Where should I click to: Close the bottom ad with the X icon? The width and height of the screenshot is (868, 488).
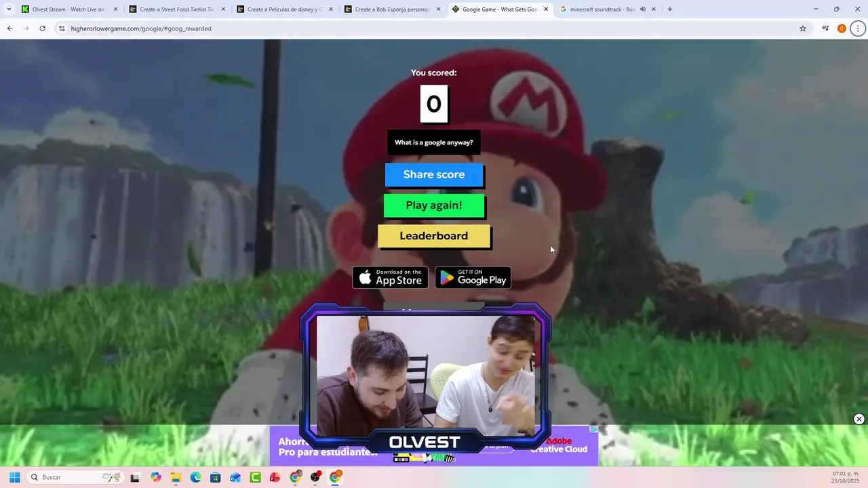pos(859,420)
